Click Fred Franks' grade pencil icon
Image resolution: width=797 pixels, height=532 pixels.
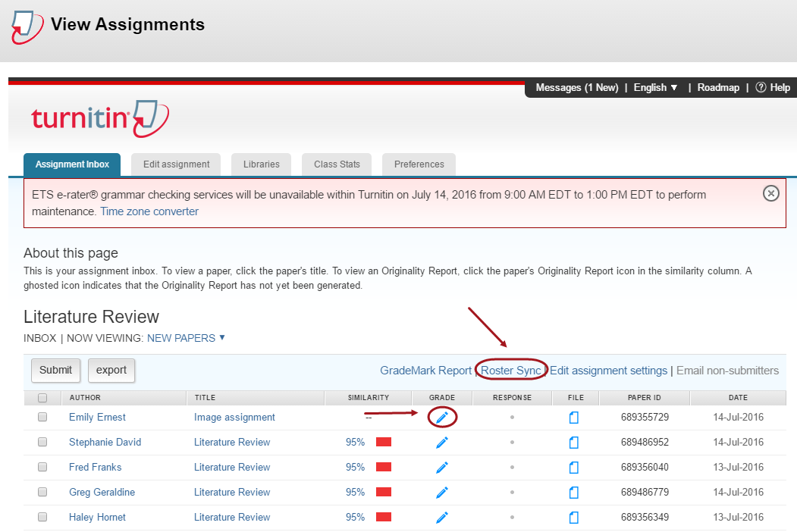pos(442,468)
